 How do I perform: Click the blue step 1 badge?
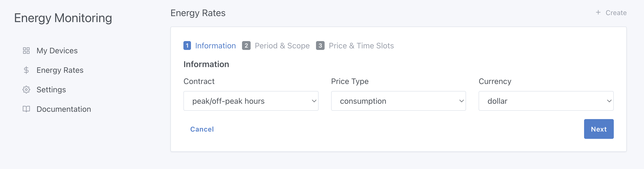pyautogui.click(x=187, y=45)
